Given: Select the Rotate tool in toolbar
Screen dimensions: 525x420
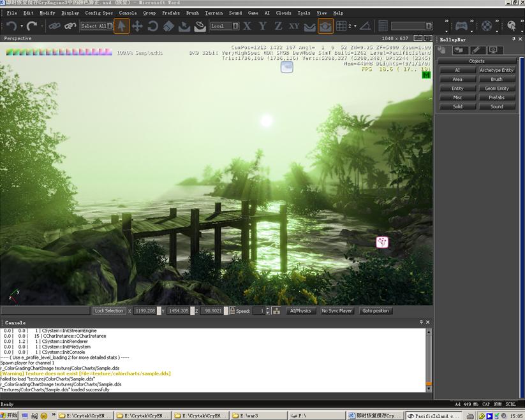Looking at the screenshot, I should pyautogui.click(x=153, y=26).
